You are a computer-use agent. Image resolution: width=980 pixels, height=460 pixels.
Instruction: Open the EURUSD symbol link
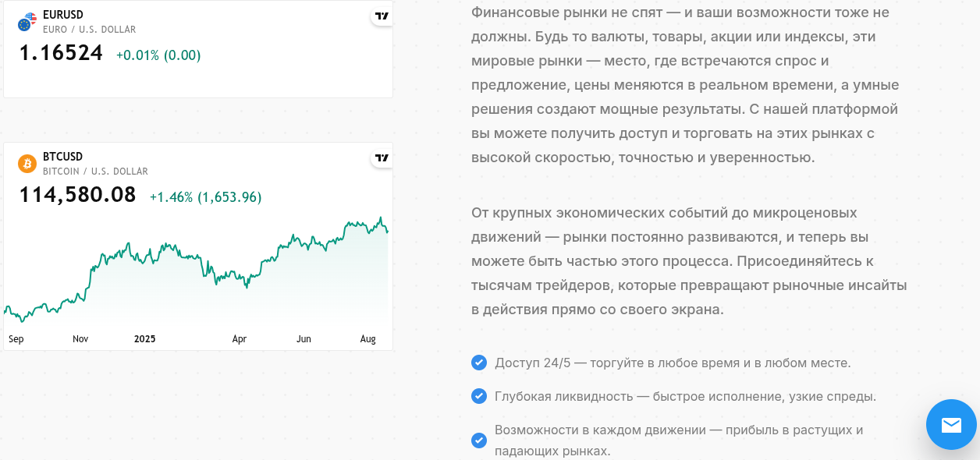tap(63, 15)
